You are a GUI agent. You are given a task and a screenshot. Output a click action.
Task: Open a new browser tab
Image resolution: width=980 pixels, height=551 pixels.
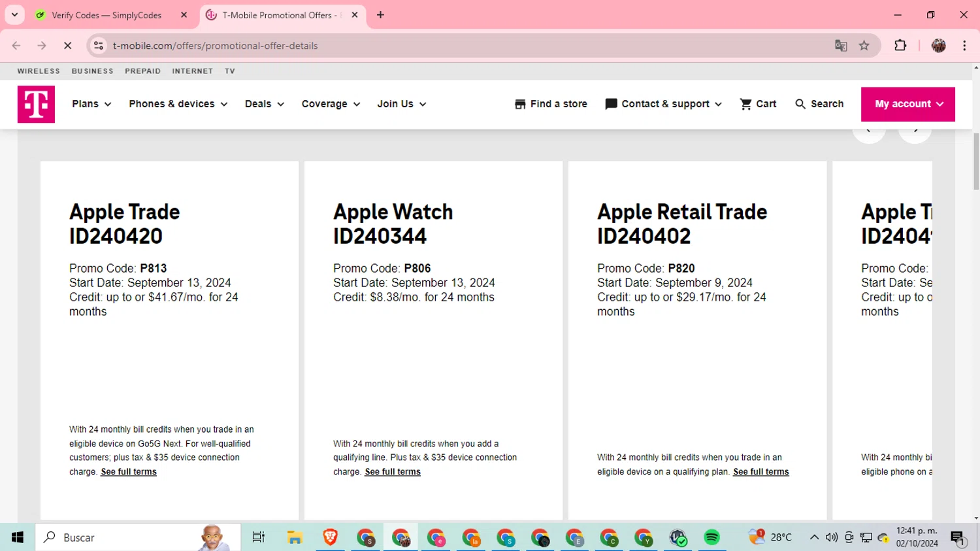click(x=380, y=15)
